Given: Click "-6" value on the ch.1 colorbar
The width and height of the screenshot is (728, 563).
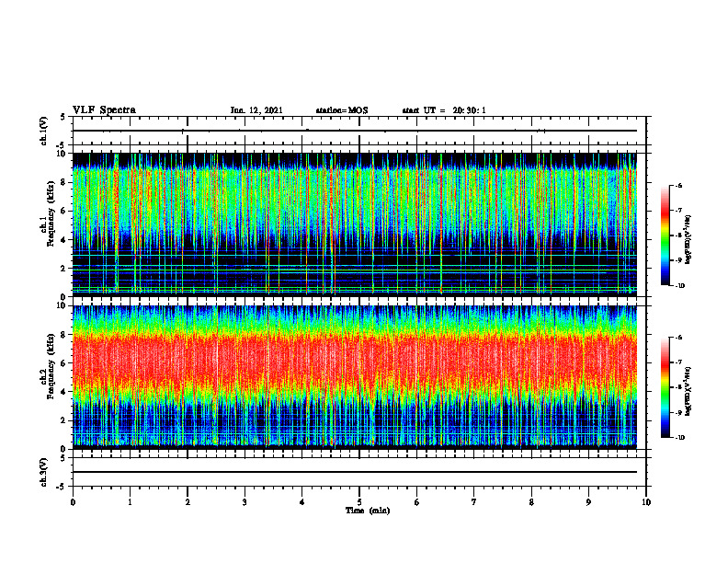Looking at the screenshot, I should pos(678,185).
